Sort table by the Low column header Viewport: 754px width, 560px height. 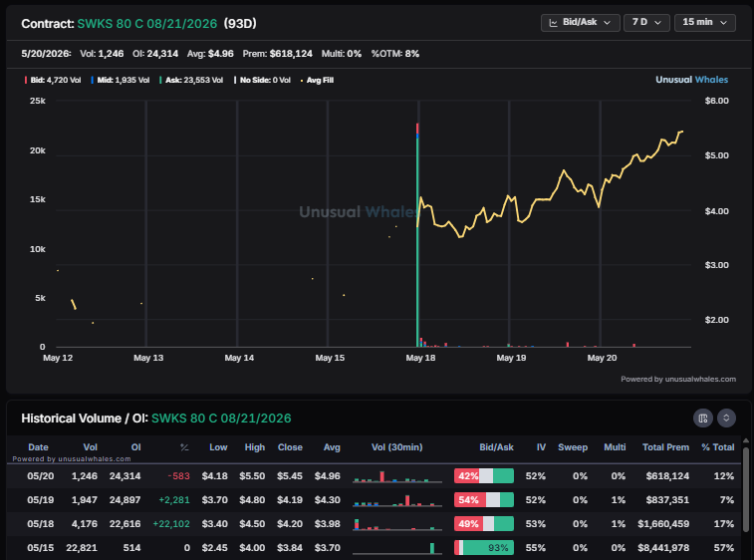coord(218,447)
